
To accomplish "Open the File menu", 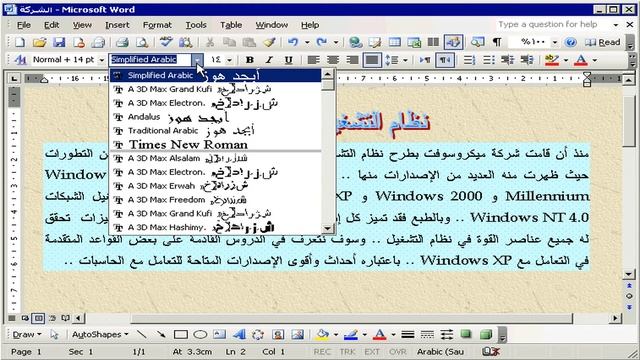I will [x=24, y=25].
